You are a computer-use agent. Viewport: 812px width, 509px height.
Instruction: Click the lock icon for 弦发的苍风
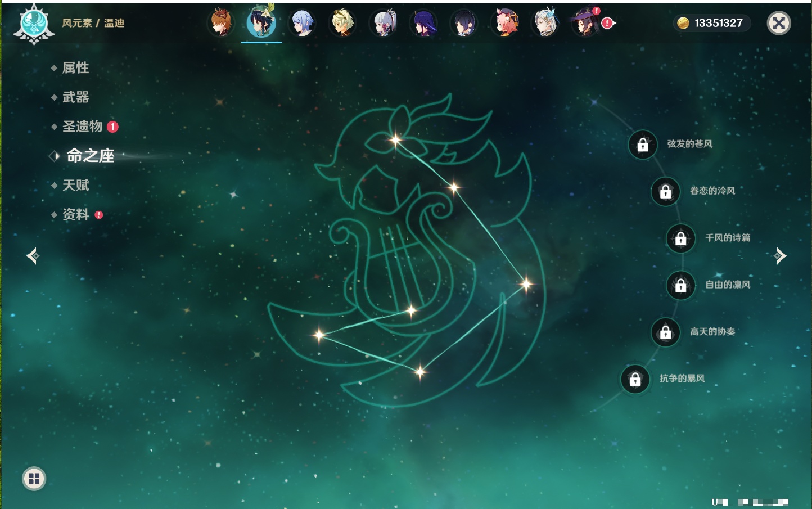(x=643, y=145)
